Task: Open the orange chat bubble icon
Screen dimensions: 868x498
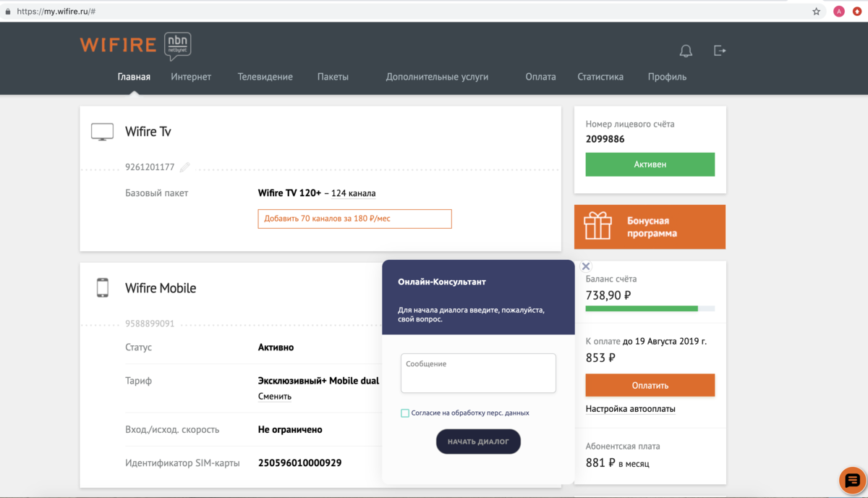Action: (853, 480)
